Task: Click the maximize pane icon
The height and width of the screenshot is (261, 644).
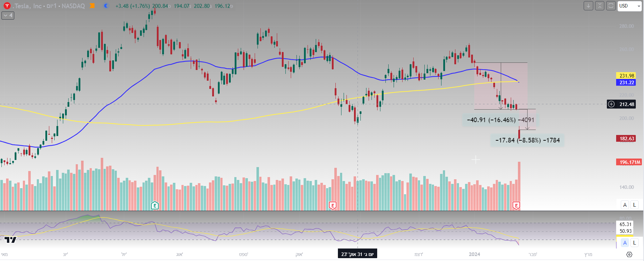Action: pos(611,6)
